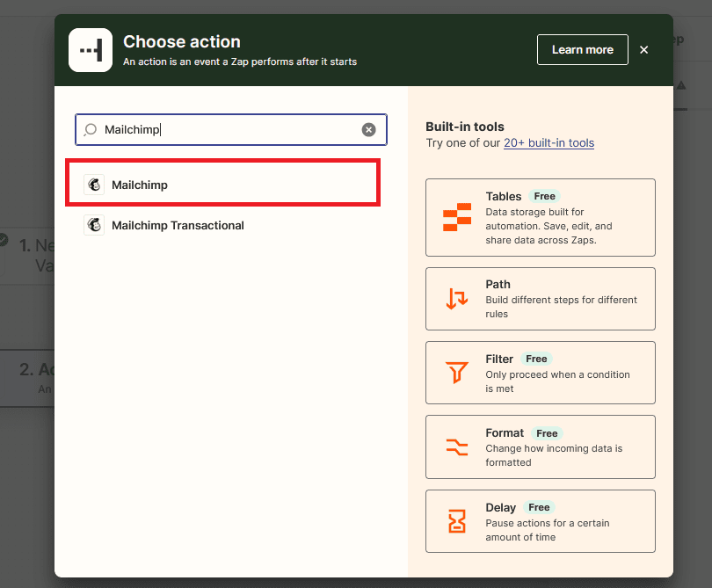Select the Mailchimp Transactional app name
712x588 pixels.
pyautogui.click(x=178, y=225)
